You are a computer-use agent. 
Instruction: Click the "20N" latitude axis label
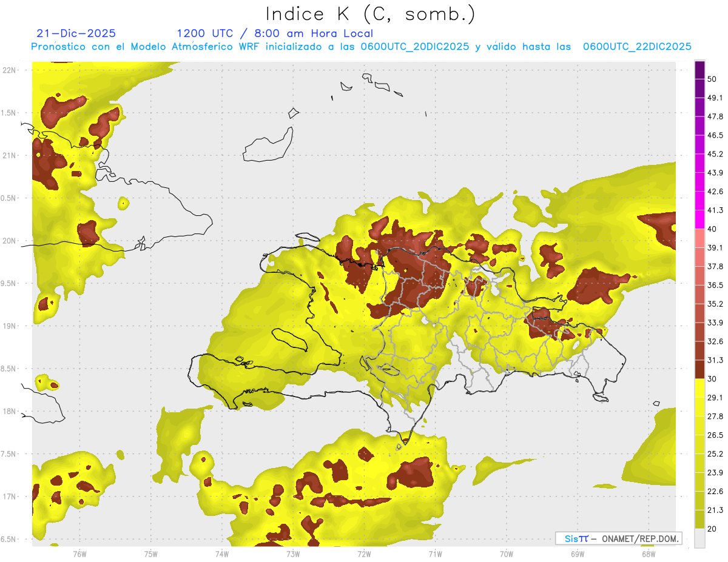point(9,241)
